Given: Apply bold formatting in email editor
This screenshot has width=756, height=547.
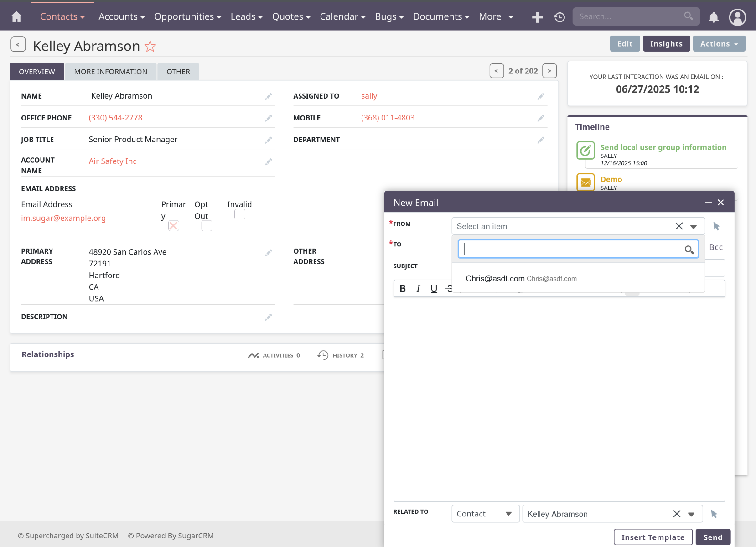Looking at the screenshot, I should (x=403, y=288).
